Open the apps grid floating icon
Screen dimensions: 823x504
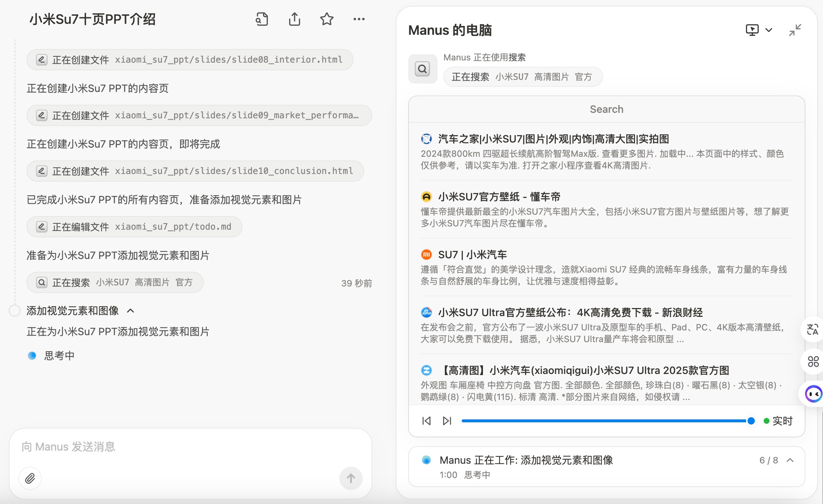tap(813, 362)
